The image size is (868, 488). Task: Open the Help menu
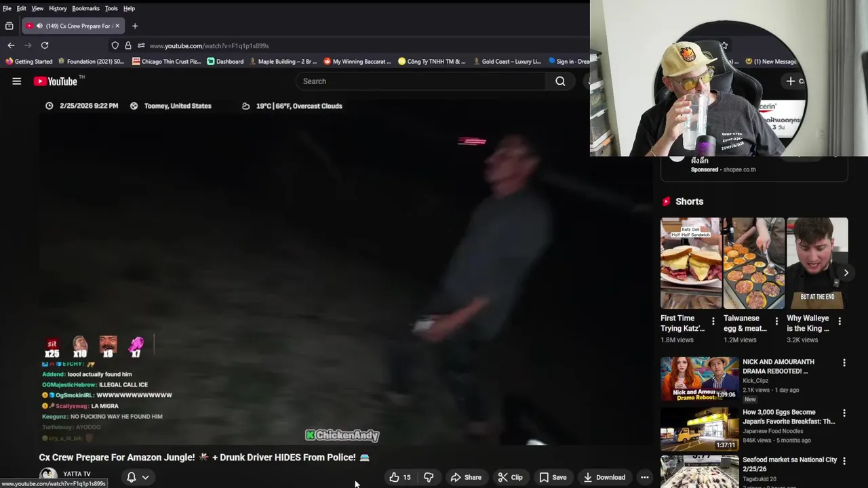tap(129, 8)
